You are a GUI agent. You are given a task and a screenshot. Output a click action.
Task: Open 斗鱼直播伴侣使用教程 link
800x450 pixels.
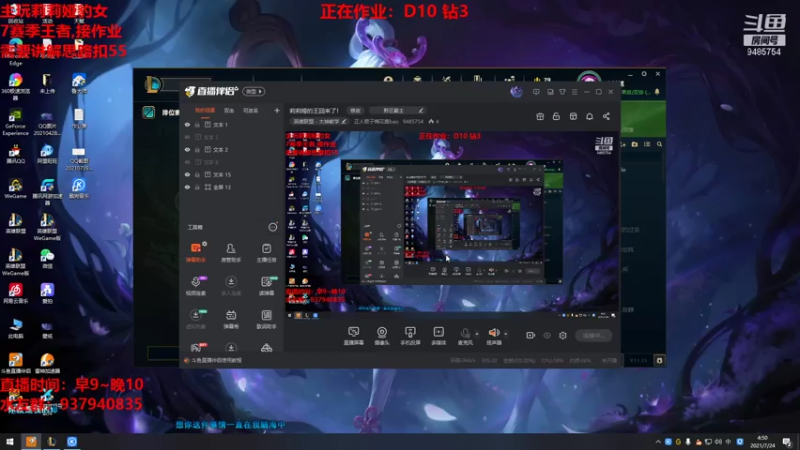pos(216,360)
